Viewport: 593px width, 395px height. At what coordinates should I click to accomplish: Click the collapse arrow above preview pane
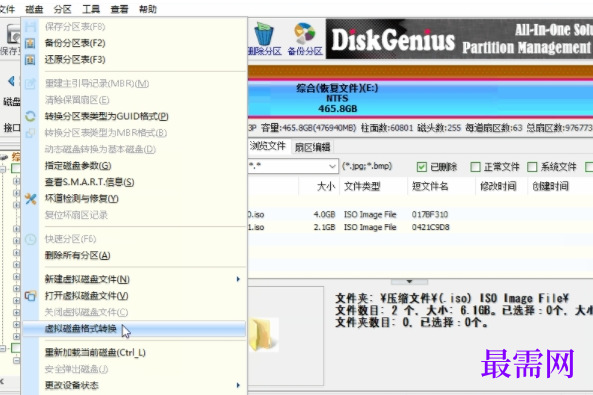(409, 282)
